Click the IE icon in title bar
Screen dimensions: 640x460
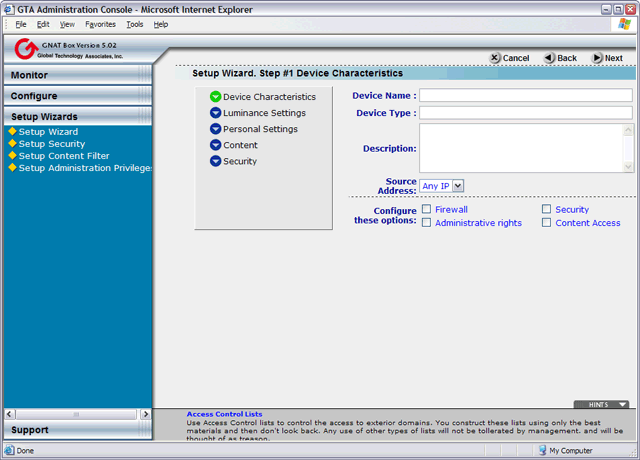pos(9,9)
